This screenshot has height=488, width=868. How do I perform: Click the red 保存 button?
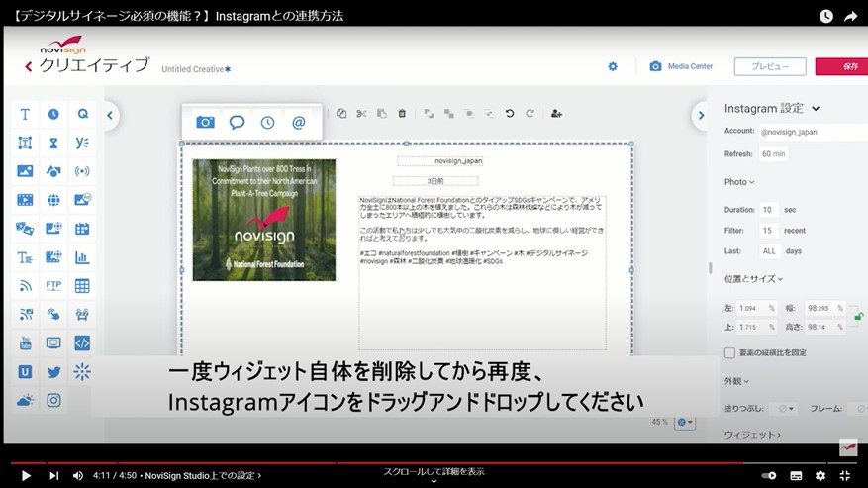[x=841, y=66]
